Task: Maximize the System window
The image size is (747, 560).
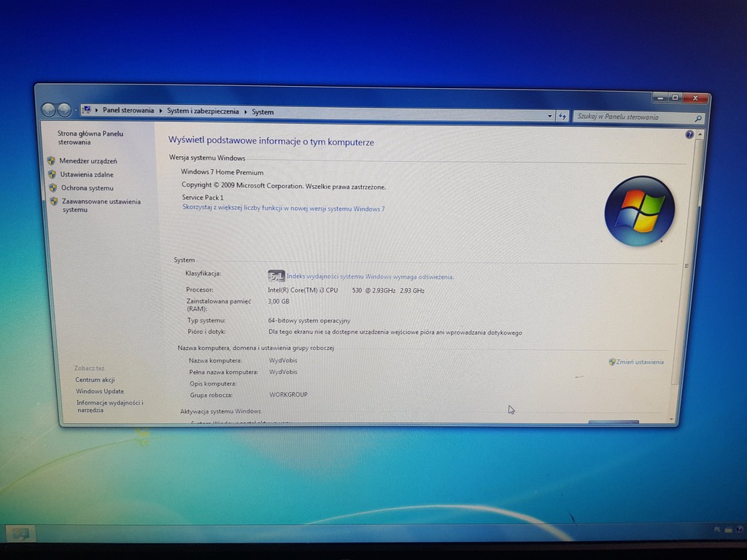Action: pos(675,98)
